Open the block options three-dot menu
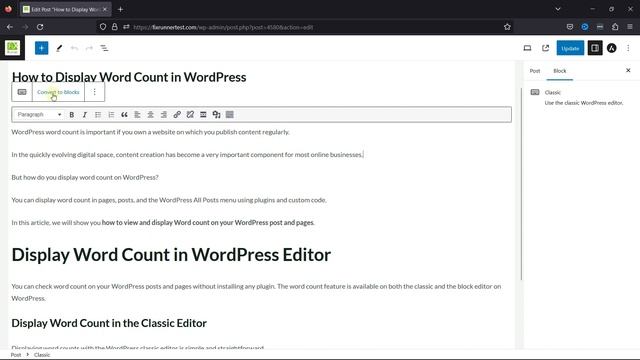This screenshot has width=640, height=360. coord(94,92)
